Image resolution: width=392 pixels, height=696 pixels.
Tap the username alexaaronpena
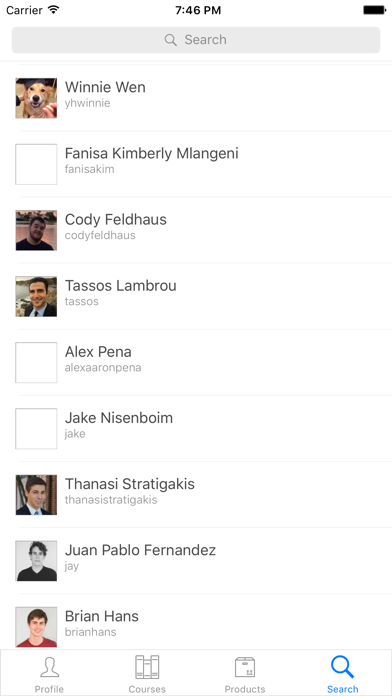[103, 368]
